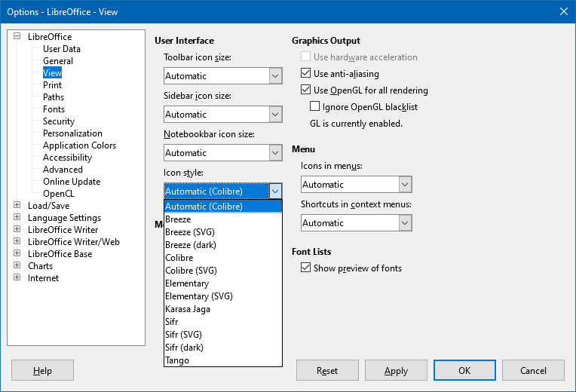Expand the Charts tree node
576x392 pixels.
tap(17, 265)
